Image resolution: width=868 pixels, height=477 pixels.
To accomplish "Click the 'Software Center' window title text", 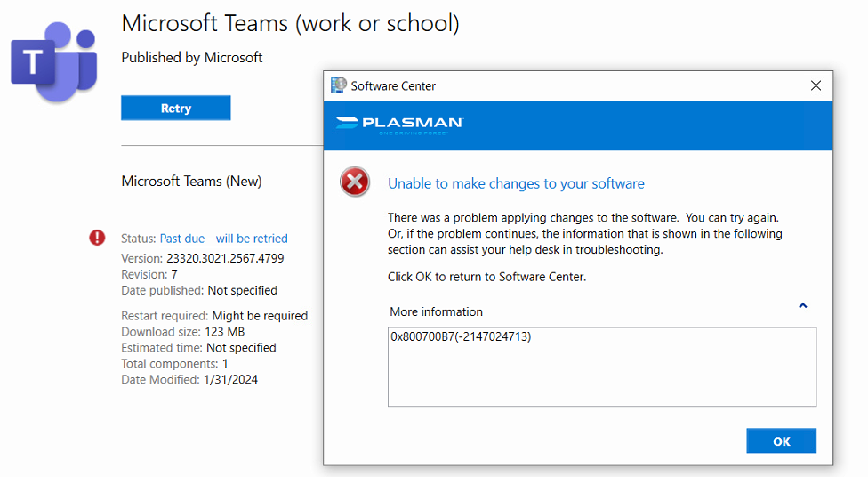I will 393,85.
